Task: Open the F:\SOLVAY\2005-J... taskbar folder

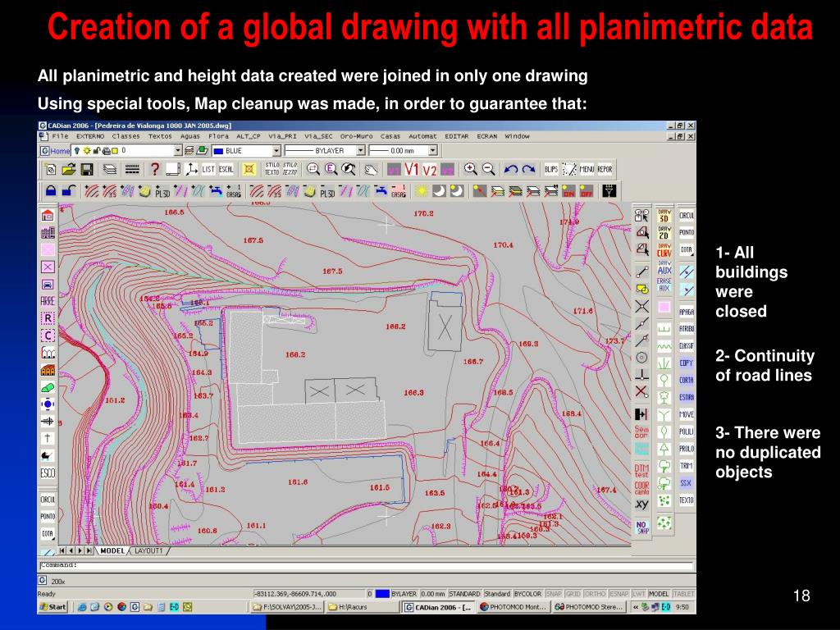Action: 287,607
